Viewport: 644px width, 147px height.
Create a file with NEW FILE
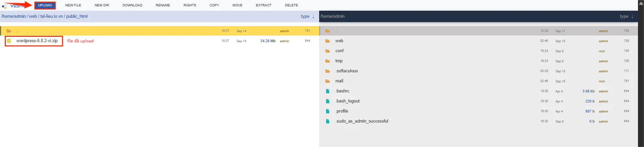click(73, 5)
